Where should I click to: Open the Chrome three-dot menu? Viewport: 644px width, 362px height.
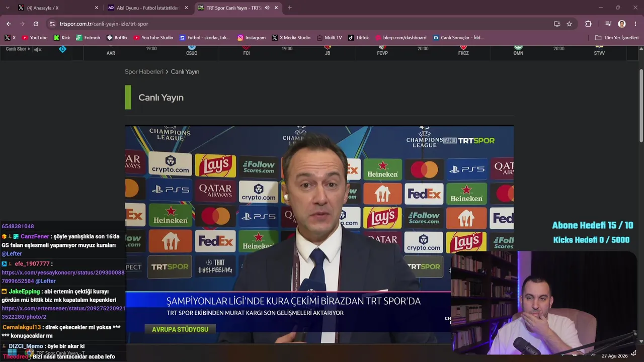635,24
